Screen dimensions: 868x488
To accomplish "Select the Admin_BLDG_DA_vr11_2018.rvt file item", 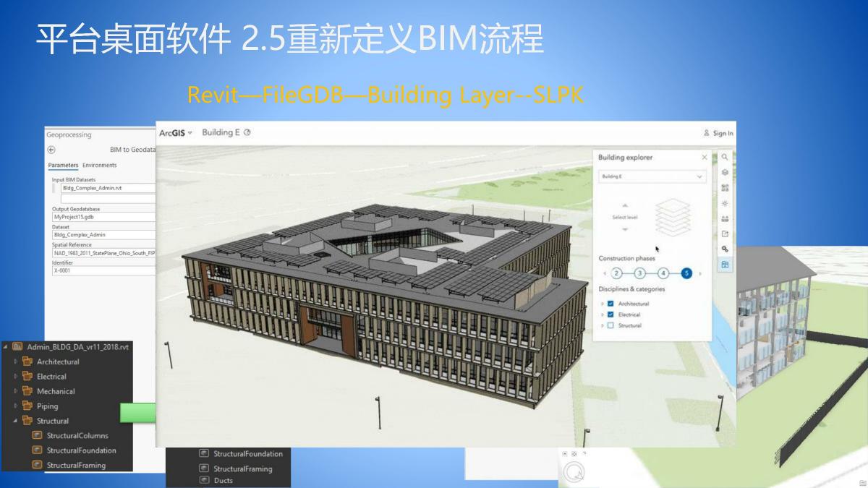I will pos(77,346).
